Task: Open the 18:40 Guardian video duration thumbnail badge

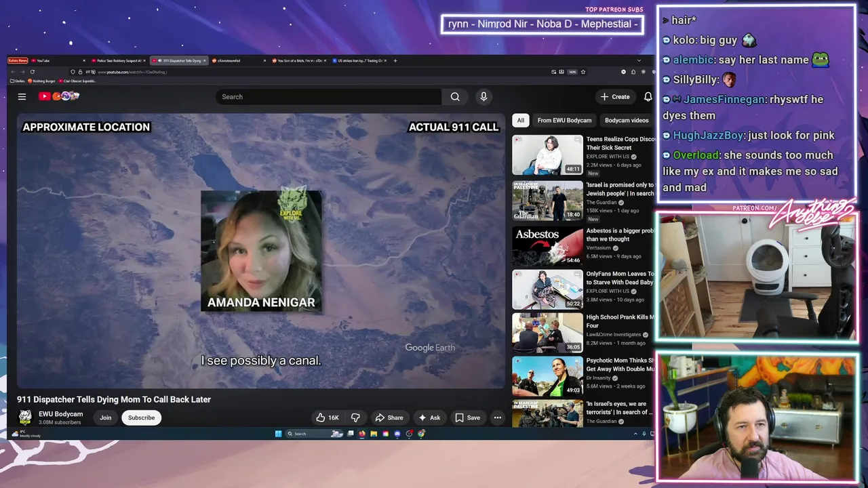Action: pyautogui.click(x=574, y=215)
